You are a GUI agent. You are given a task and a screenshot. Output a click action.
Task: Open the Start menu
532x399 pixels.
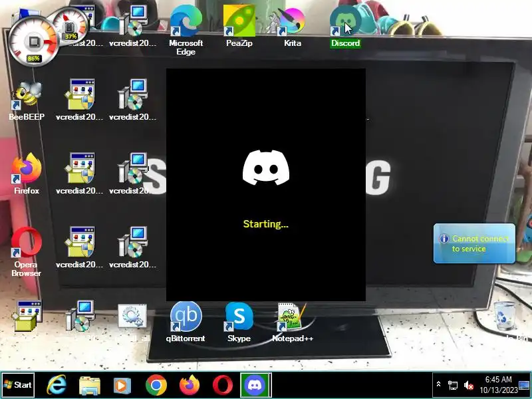coord(18,385)
